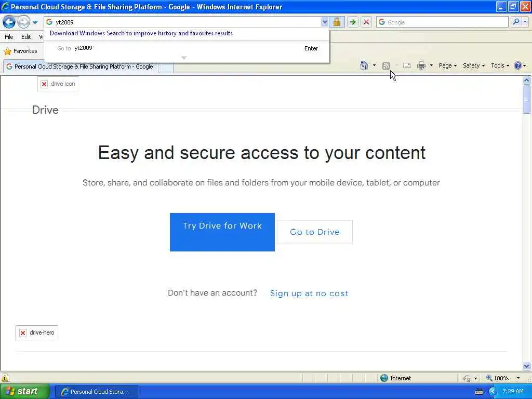Click the browser Forward arrow button
The width and height of the screenshot is (532, 399).
(23, 22)
